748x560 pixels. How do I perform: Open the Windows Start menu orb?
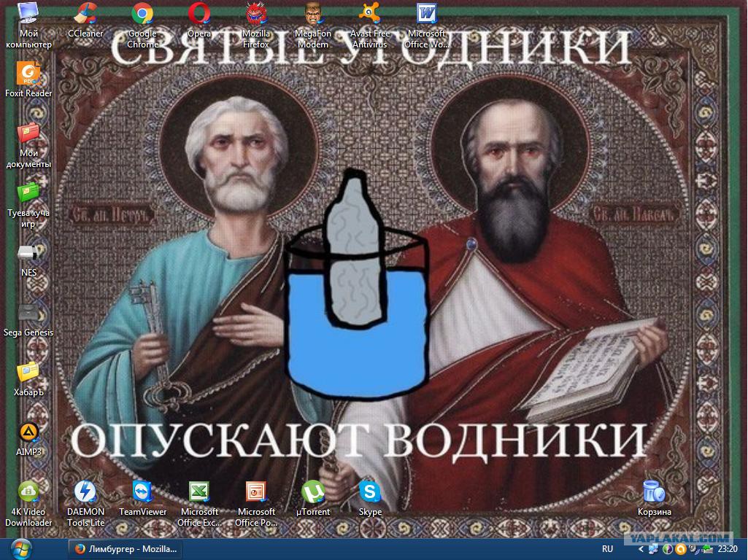(x=20, y=549)
